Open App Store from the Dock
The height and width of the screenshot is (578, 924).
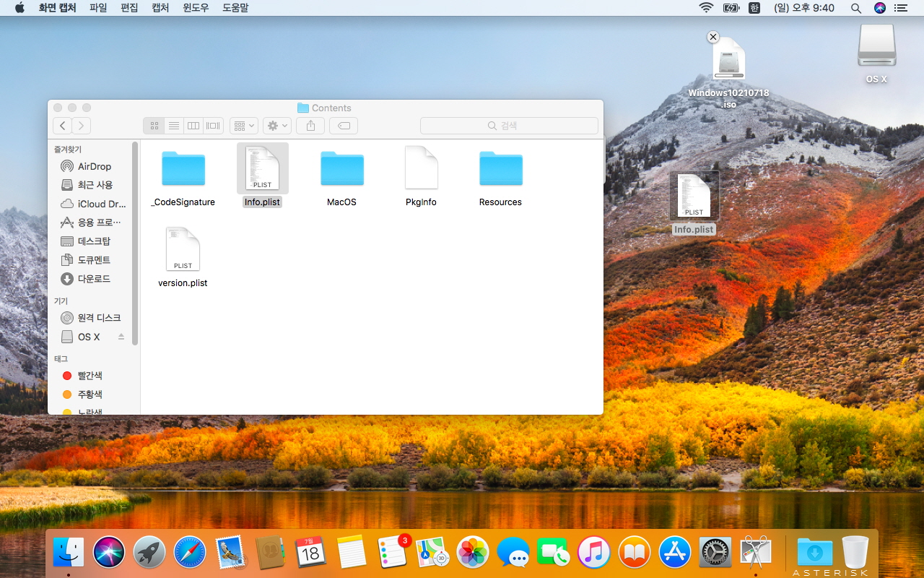(x=675, y=553)
